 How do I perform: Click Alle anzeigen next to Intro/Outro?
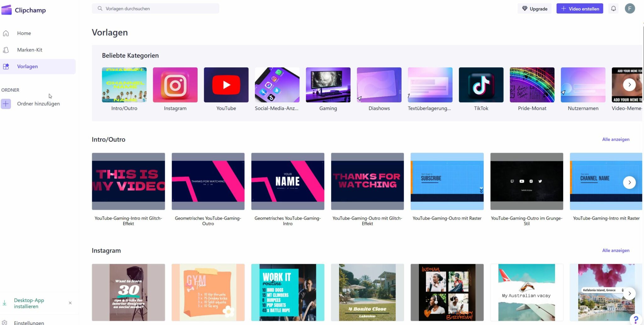616,139
